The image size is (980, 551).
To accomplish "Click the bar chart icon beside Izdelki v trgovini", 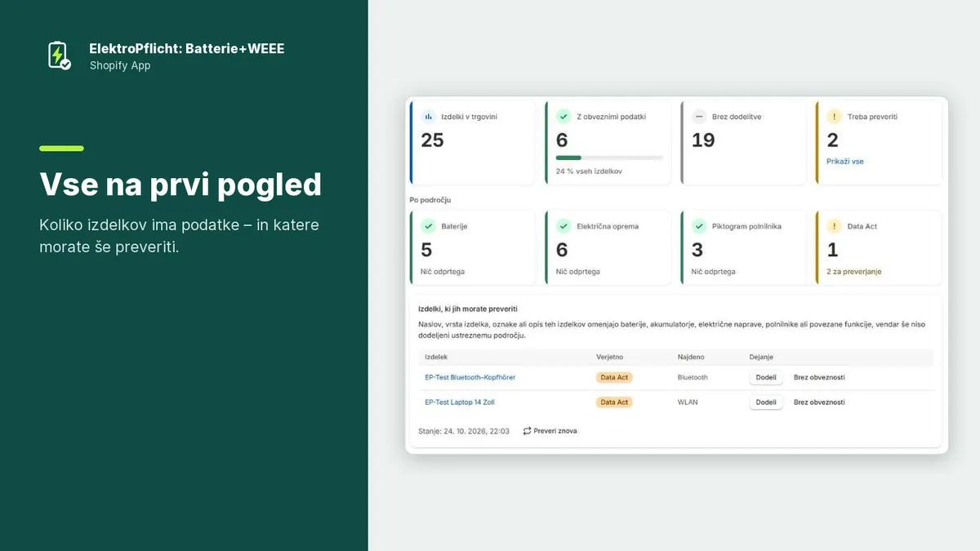I will tap(428, 117).
